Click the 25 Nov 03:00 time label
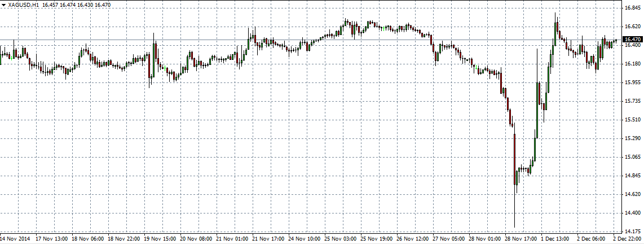 coord(342,239)
